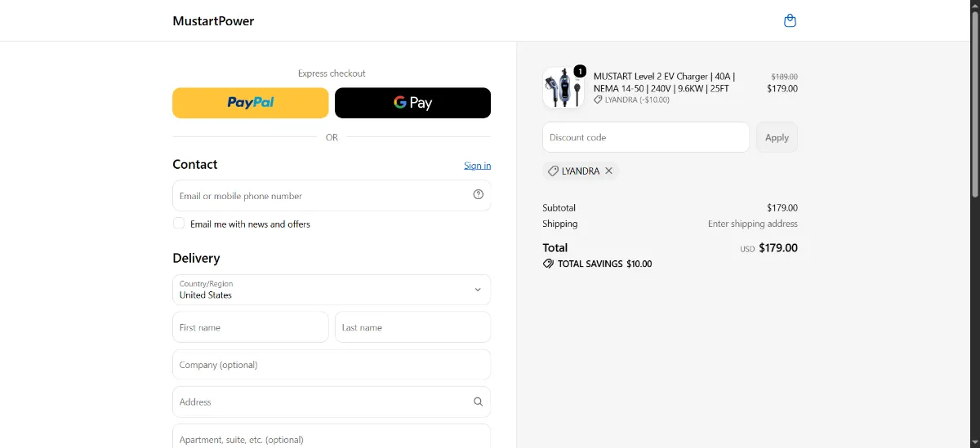Click the LYANDRA (-$10.00) line under product
Screen dimensions: 980x448
tap(631, 100)
